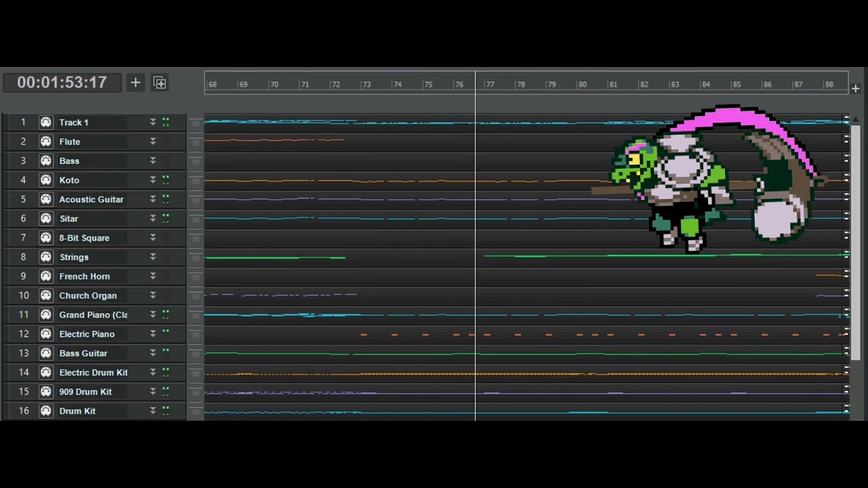Image resolution: width=868 pixels, height=488 pixels.
Task: Select the Koto track name
Action: [x=69, y=180]
